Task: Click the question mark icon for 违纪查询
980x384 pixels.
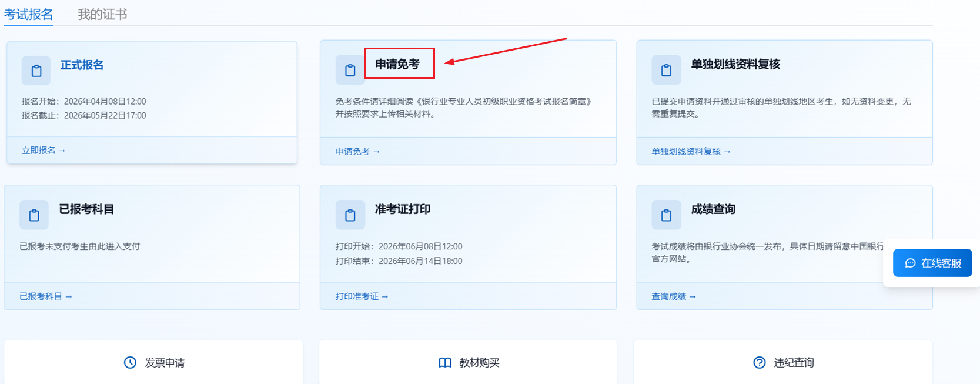Action: click(760, 363)
